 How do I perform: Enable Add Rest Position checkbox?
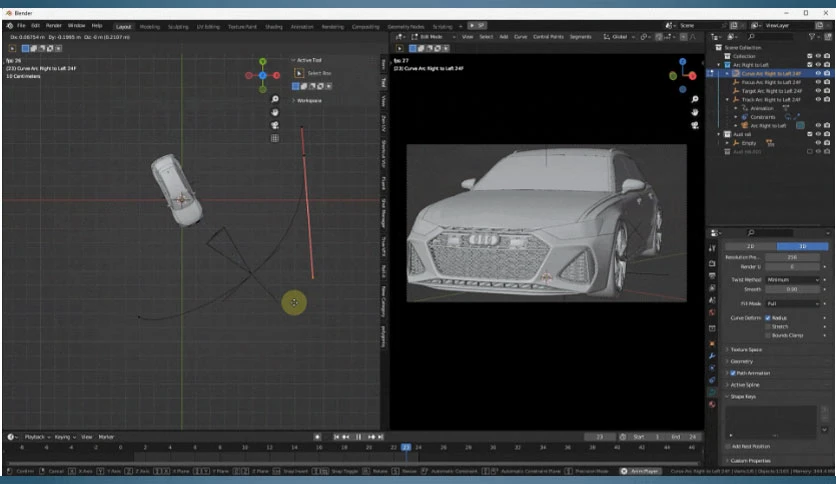[x=728, y=446]
